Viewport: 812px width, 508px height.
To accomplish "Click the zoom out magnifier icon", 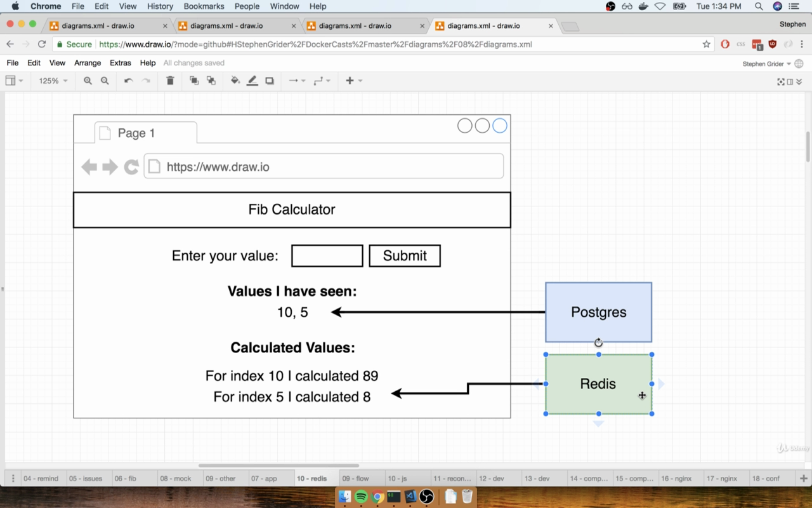I will click(x=105, y=81).
